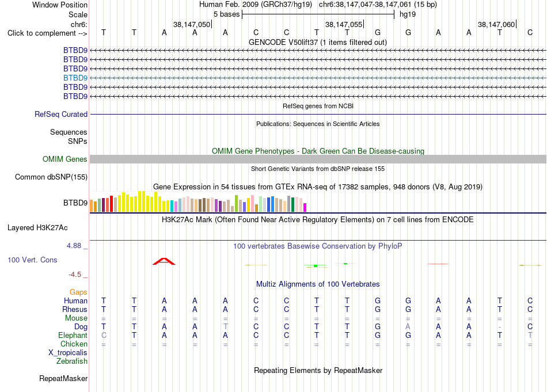This screenshot has width=547, height=392.
Task: Select the Elephant species label
Action: coord(73,335)
